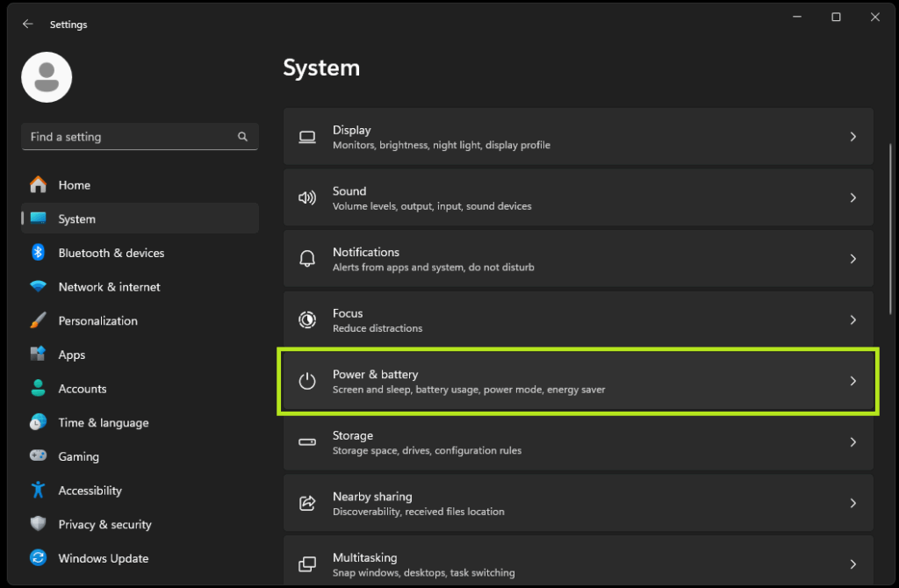Open Time & language label
Viewport: 899px width, 588px height.
point(104,422)
